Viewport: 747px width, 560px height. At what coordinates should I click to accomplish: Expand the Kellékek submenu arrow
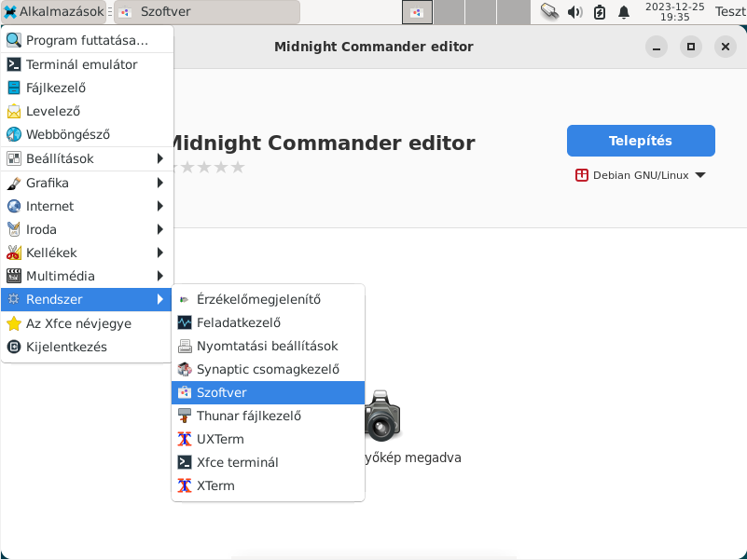click(x=160, y=253)
